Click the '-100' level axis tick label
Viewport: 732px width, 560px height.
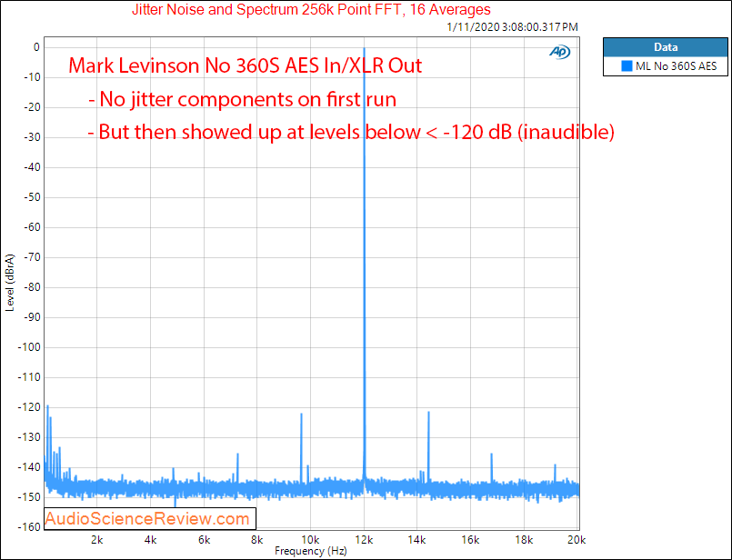pyautogui.click(x=29, y=347)
